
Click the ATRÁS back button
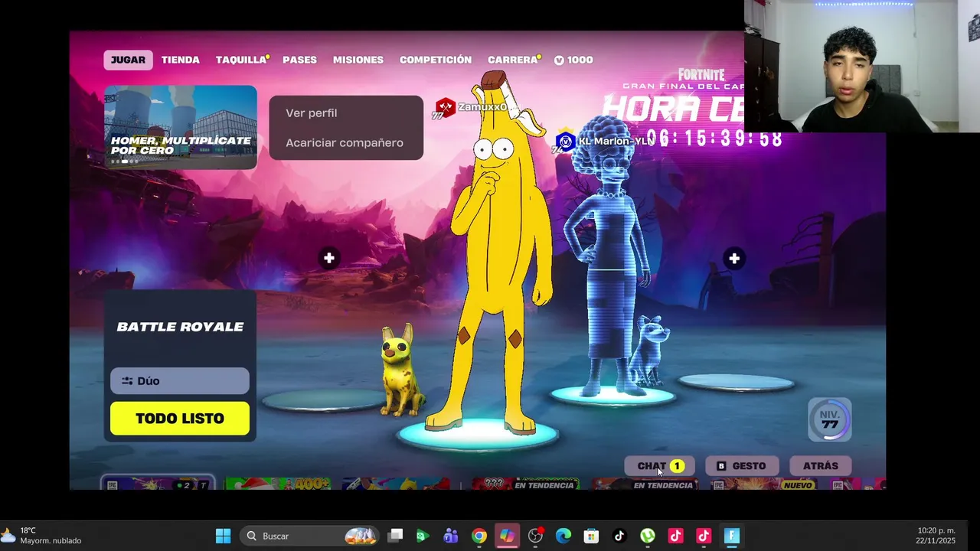click(821, 466)
